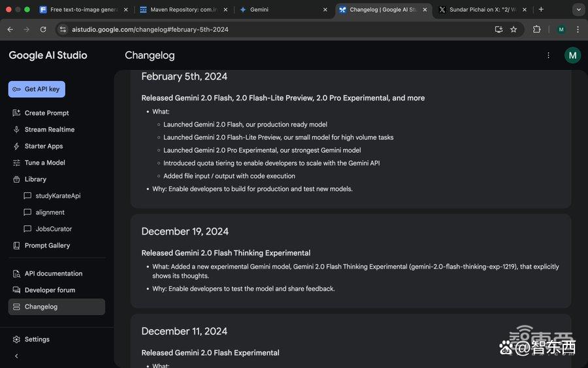This screenshot has width=588, height=368.
Task: Click the Settings gear icon
Action: click(16, 339)
